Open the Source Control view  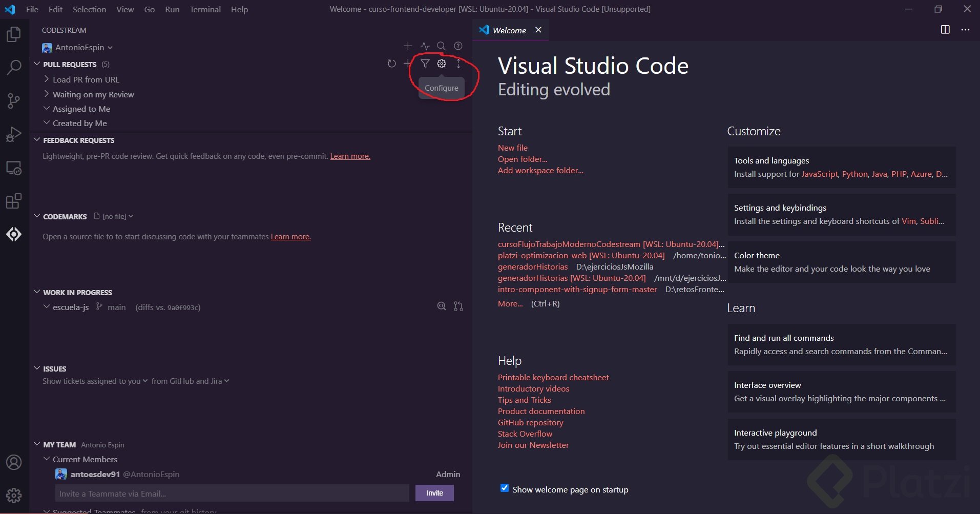(14, 101)
